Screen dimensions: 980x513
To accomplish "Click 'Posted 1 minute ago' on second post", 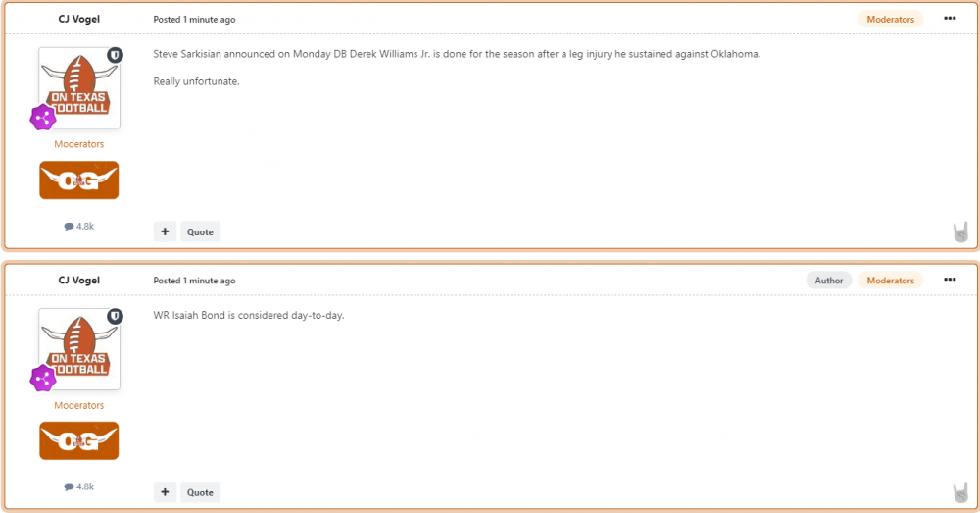I will tap(194, 281).
